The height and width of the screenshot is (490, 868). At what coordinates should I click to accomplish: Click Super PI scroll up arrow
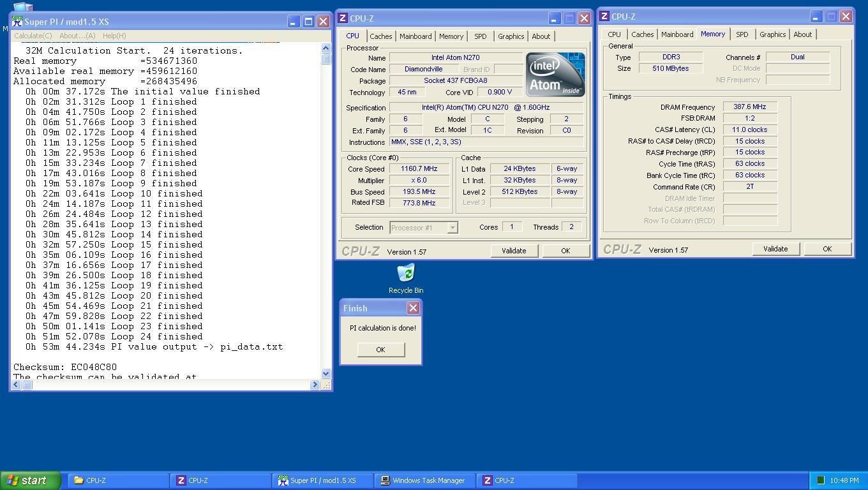(325, 48)
